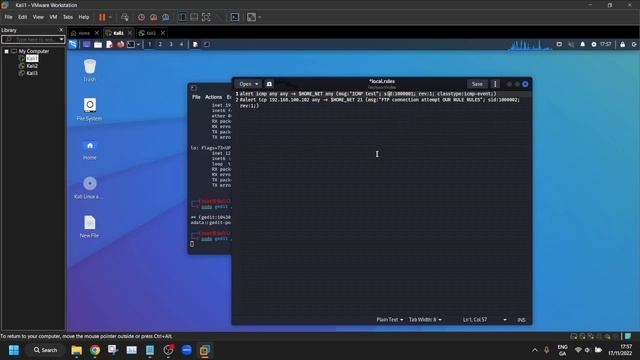Image resolution: width=640 pixels, height=360 pixels.
Task: Select Kali1 in the library tree
Action: (x=32, y=58)
